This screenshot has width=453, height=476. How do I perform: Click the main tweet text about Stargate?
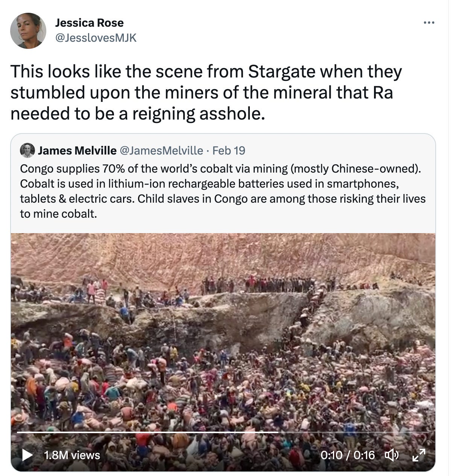206,92
